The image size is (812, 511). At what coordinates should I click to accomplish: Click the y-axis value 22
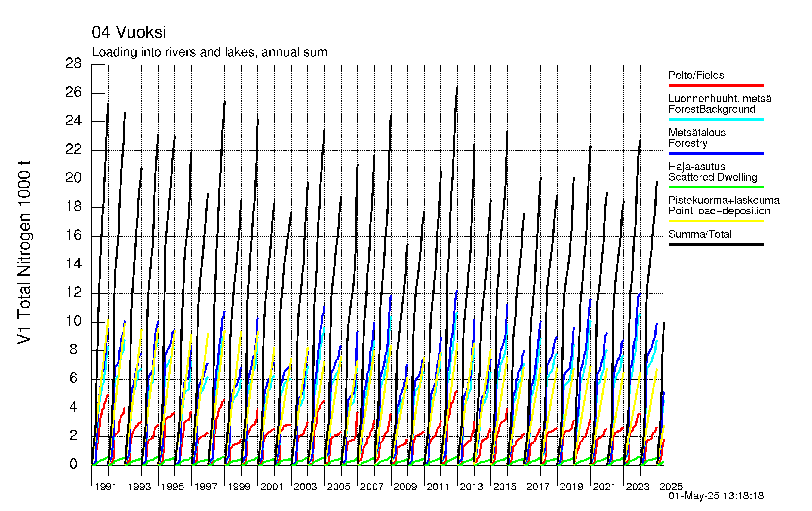pos(73,149)
